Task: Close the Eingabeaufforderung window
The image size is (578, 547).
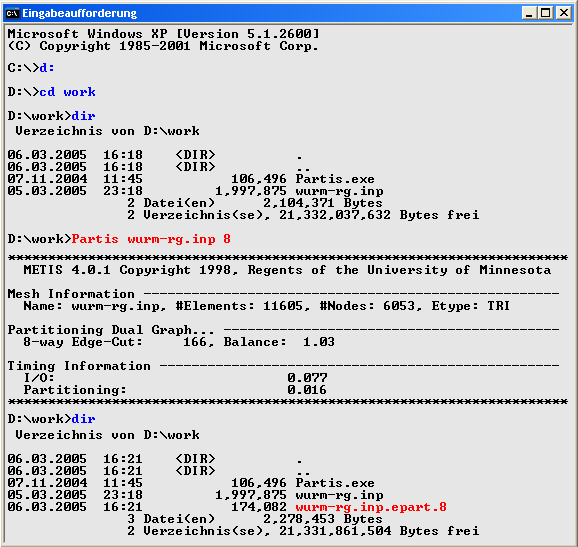Action: [564, 13]
